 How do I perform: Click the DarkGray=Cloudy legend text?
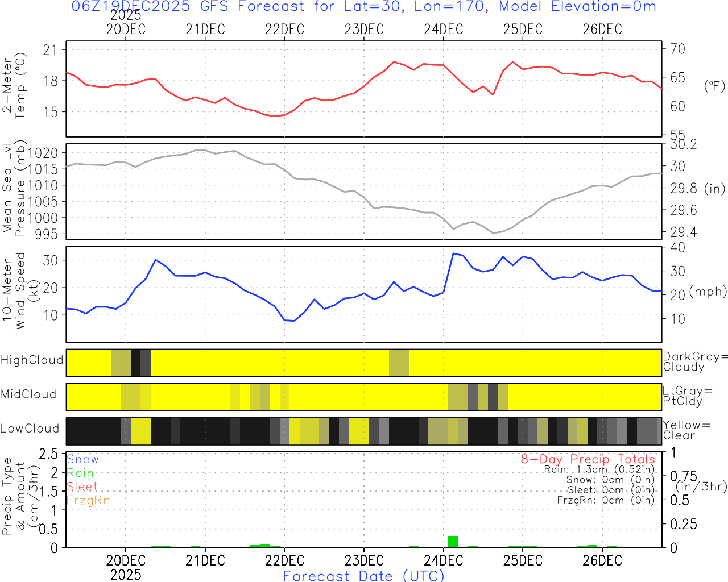(695, 362)
